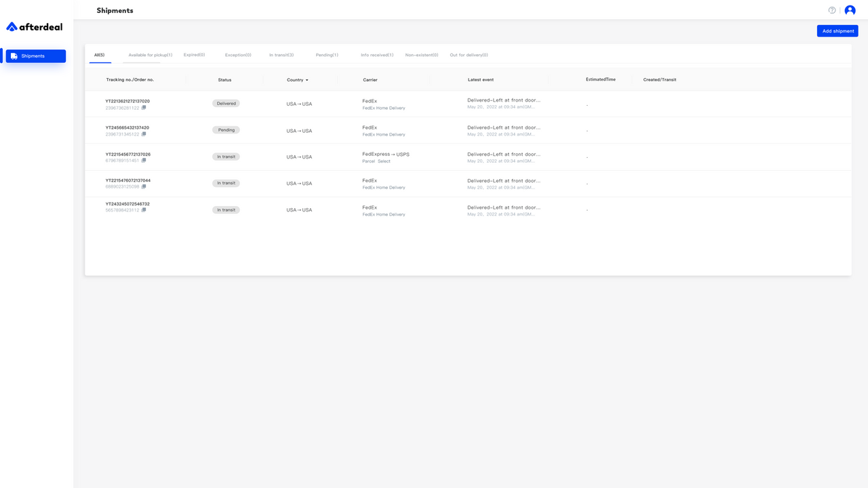Click FedEx carrier in the Delivered row
The width and height of the screenshot is (868, 488).
(x=370, y=101)
